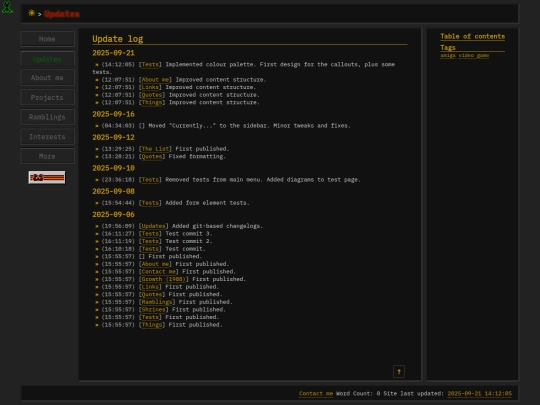Image resolution: width=540 pixels, height=405 pixels.
Task: Open the Table of contents heading link
Action: (472, 37)
